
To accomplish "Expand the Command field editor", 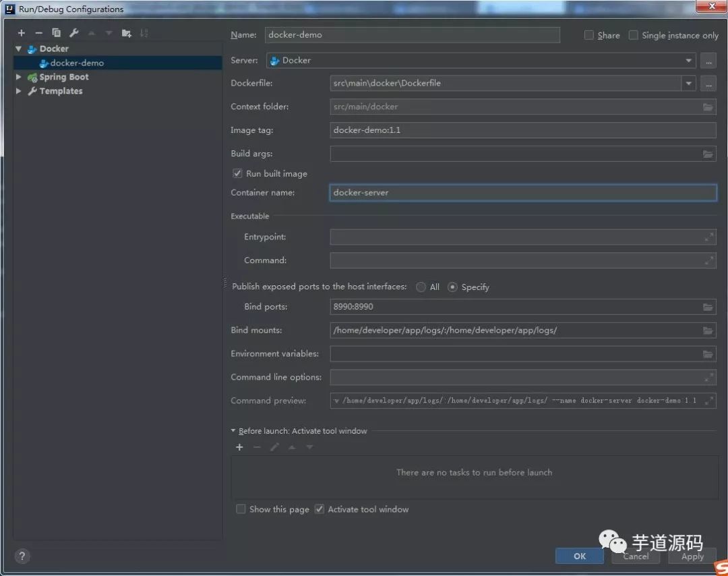I will pyautogui.click(x=709, y=260).
